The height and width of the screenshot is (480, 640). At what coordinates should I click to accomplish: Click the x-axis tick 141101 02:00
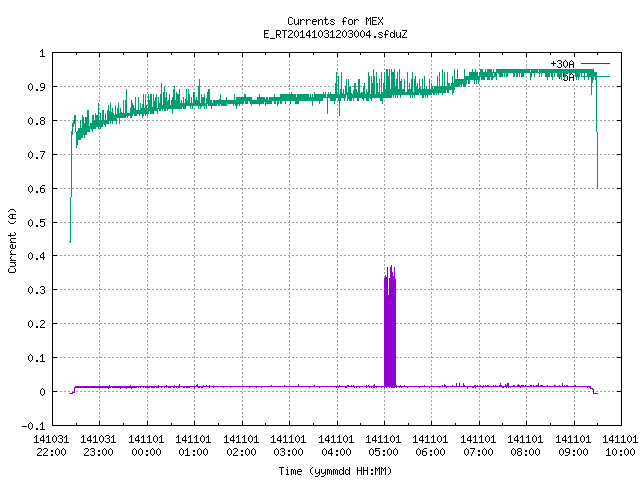(241, 446)
